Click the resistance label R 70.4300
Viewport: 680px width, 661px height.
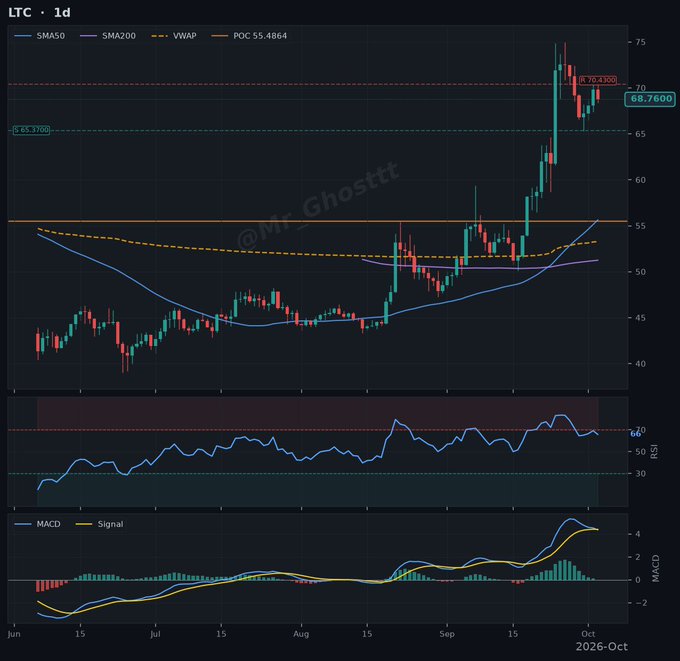coord(598,80)
